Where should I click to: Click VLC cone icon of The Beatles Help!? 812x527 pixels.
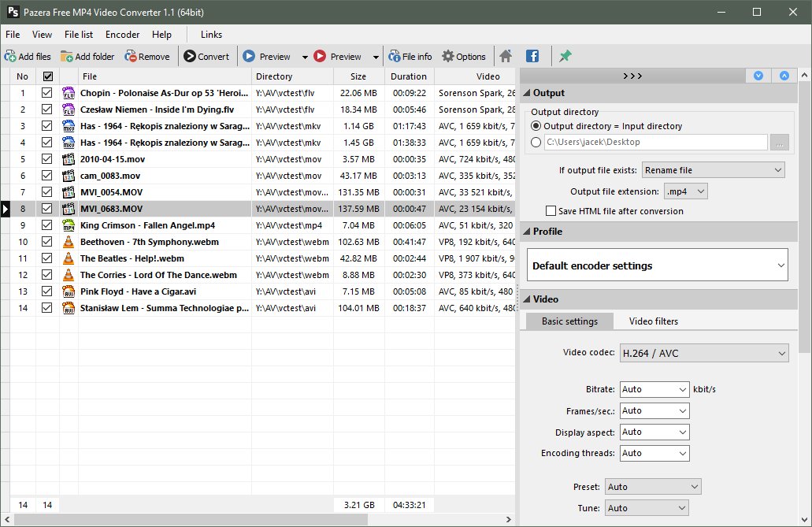click(69, 258)
